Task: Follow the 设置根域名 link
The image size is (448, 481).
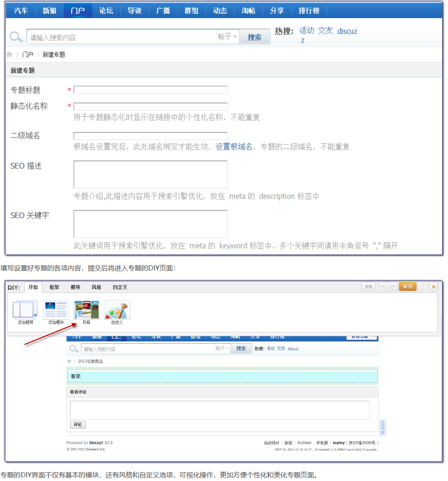Action: click(x=234, y=147)
